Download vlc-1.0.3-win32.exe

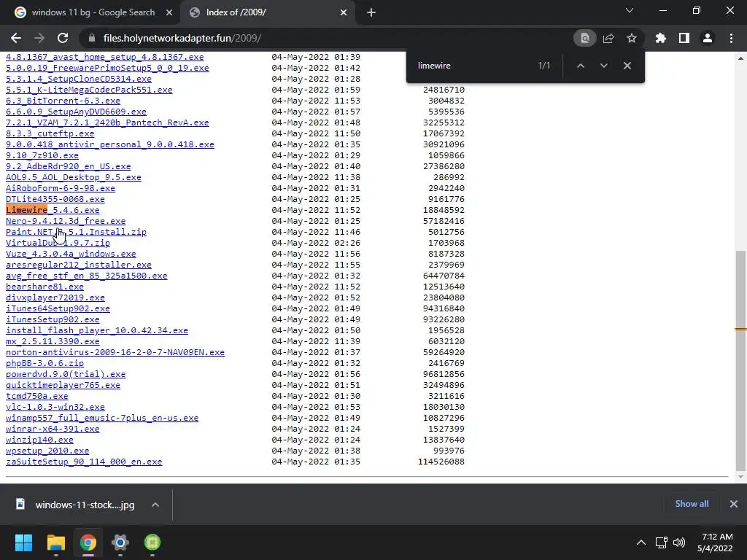[55, 407]
